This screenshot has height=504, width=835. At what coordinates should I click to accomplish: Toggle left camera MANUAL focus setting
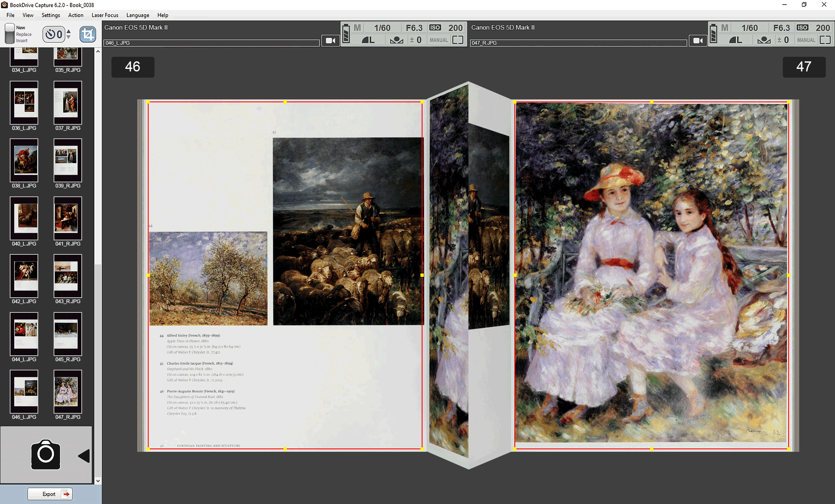(x=438, y=40)
